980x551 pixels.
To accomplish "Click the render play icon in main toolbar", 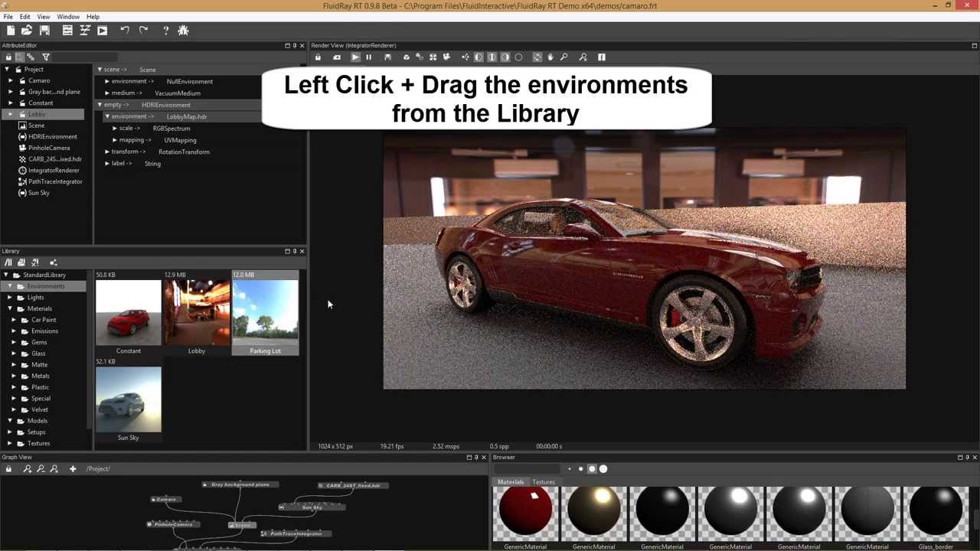I will pyautogui.click(x=102, y=30).
